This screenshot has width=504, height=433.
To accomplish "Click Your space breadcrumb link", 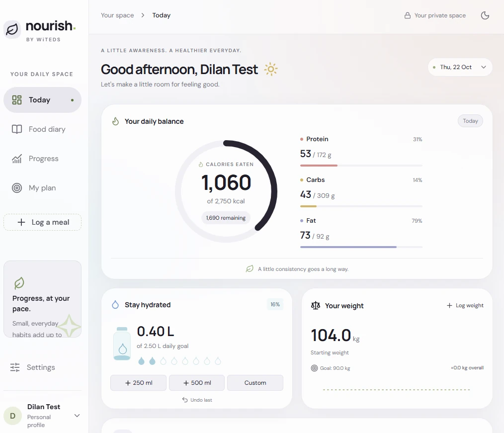I will pyautogui.click(x=117, y=15).
